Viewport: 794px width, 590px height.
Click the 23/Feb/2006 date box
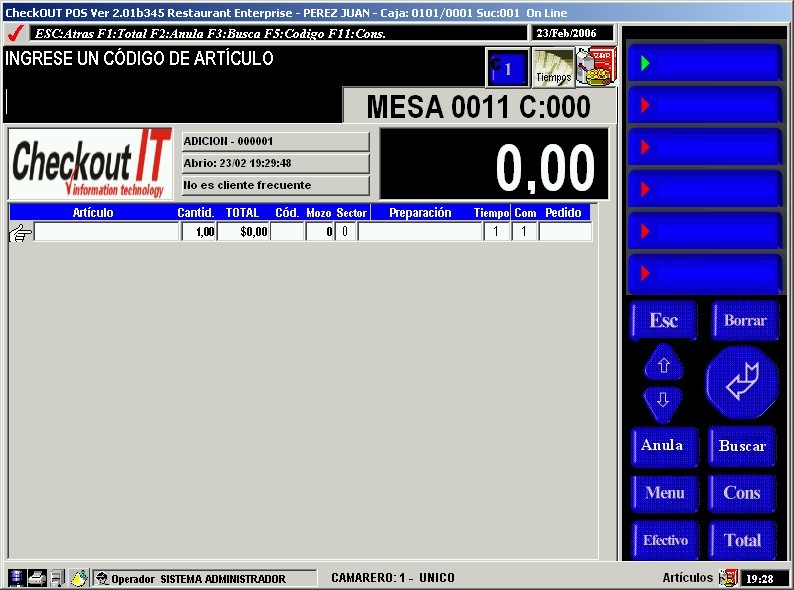pos(572,33)
